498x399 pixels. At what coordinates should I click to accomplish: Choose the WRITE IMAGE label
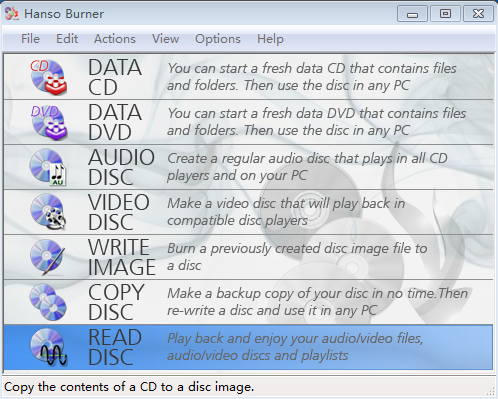(x=122, y=257)
